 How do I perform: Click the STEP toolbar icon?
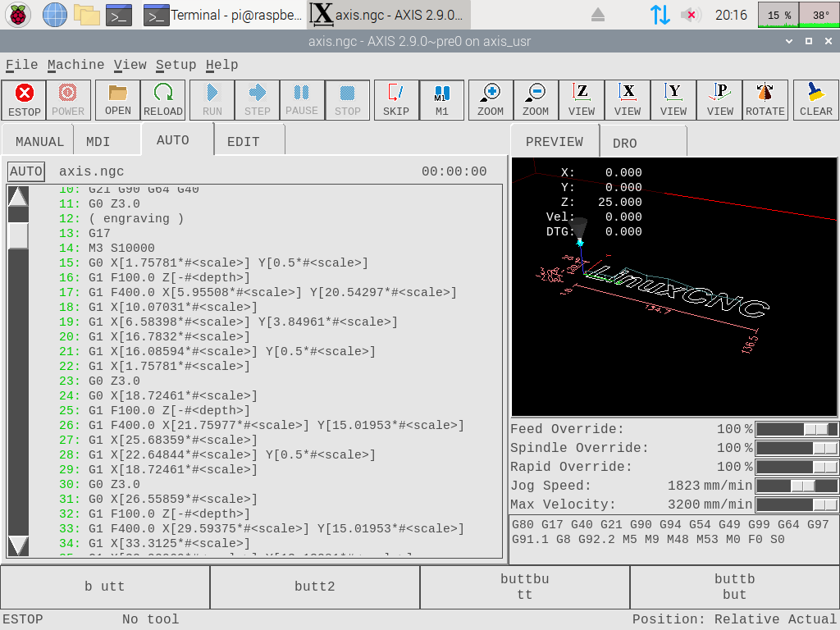pos(257,100)
